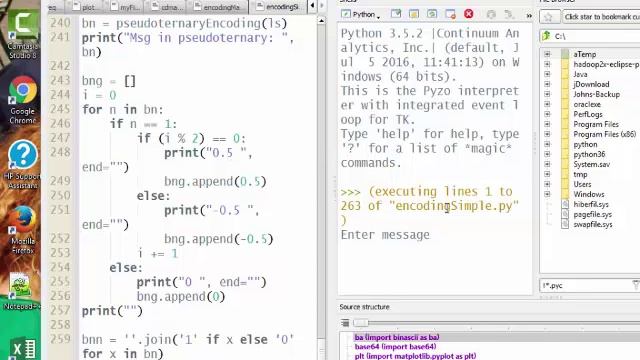Select 'ba (import binascii as ba)' entry
The image size is (640, 360).
point(397,337)
